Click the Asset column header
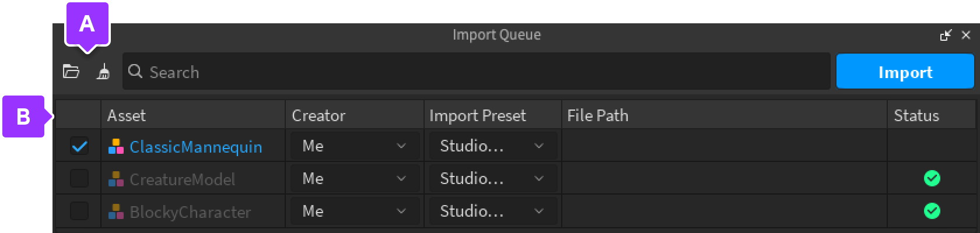Screen dimensions: 980x233 (x=127, y=115)
